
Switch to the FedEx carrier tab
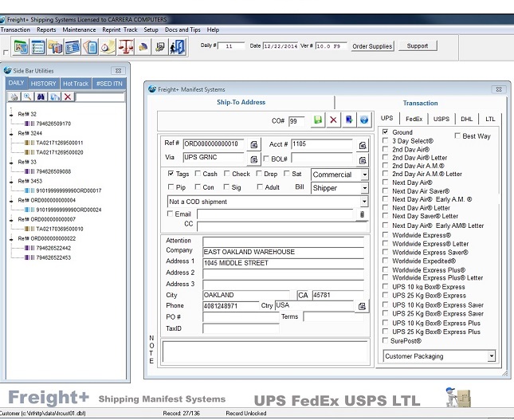tap(414, 119)
